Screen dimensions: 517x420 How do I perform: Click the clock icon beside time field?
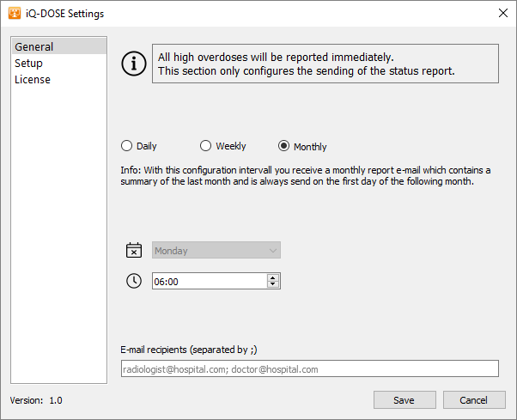pyautogui.click(x=133, y=281)
